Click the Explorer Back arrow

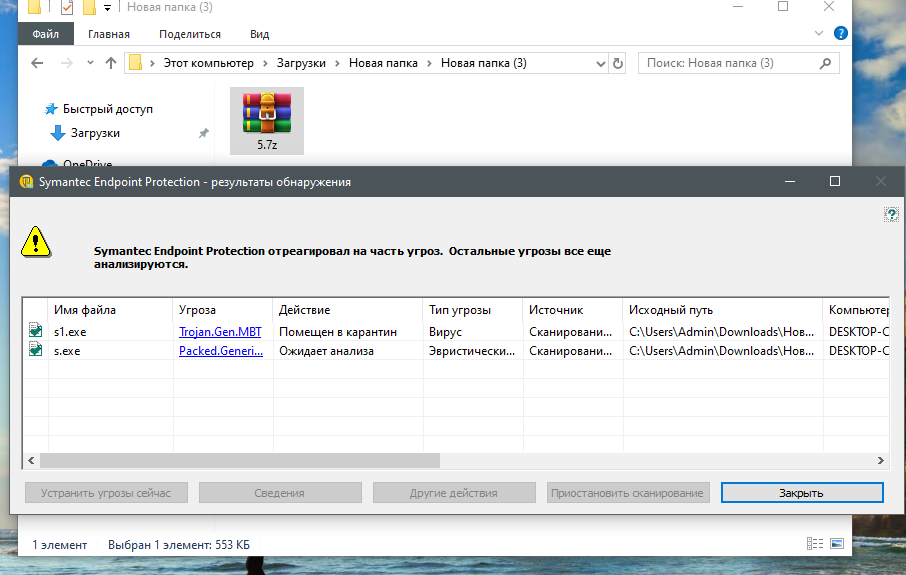[x=37, y=63]
